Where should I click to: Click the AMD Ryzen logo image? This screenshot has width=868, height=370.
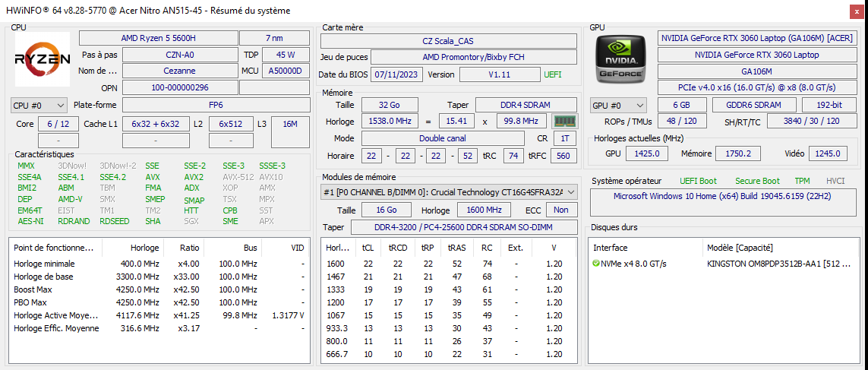pos(43,59)
